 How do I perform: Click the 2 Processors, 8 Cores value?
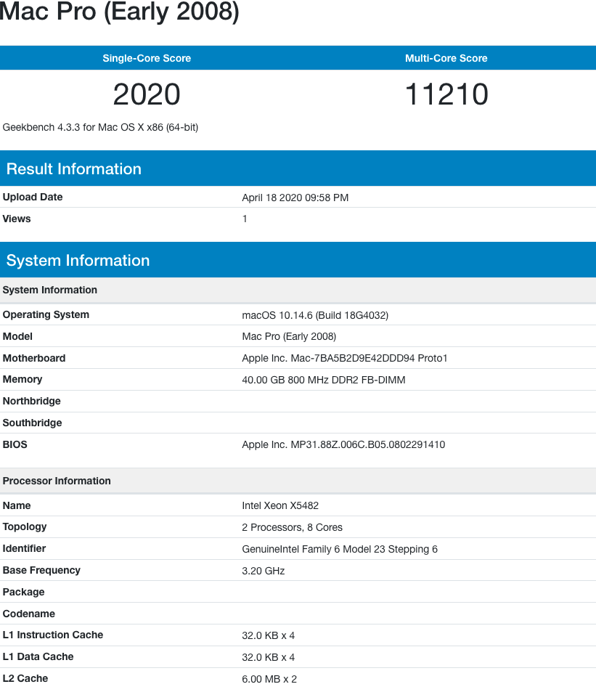point(292,527)
